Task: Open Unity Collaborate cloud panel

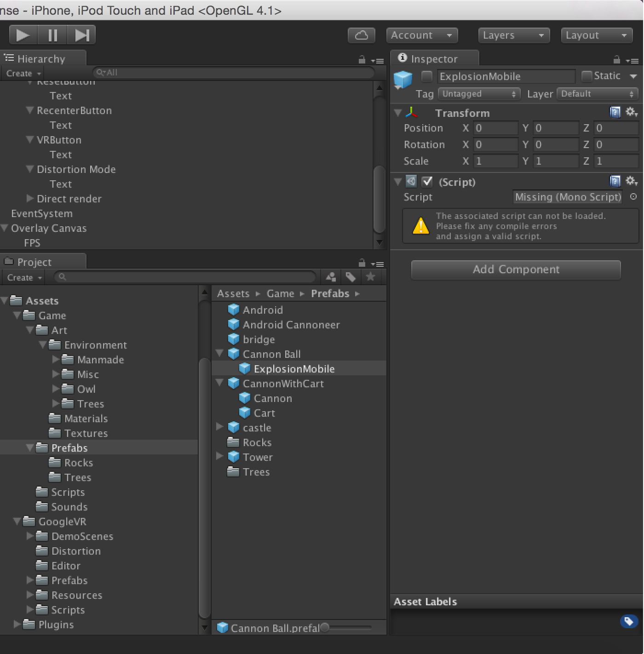Action: pos(362,35)
